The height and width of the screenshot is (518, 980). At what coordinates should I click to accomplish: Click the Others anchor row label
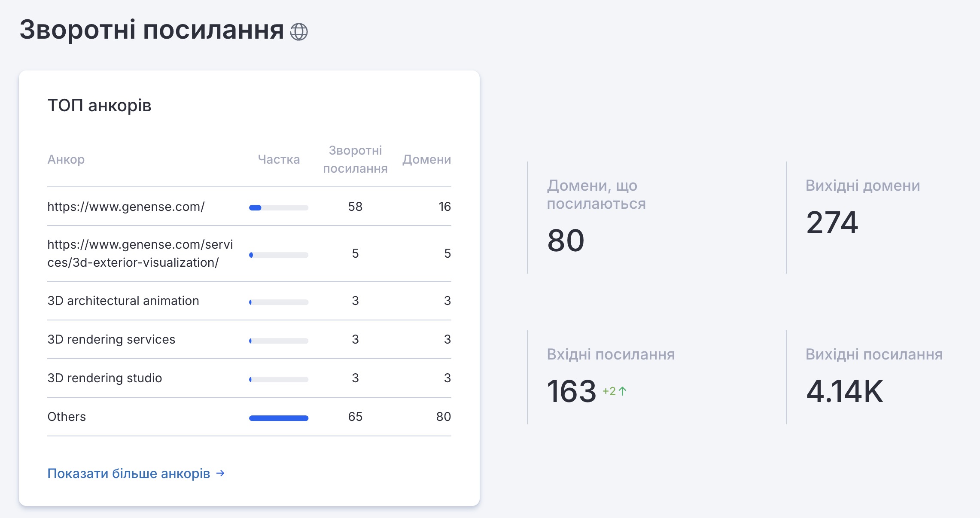67,417
